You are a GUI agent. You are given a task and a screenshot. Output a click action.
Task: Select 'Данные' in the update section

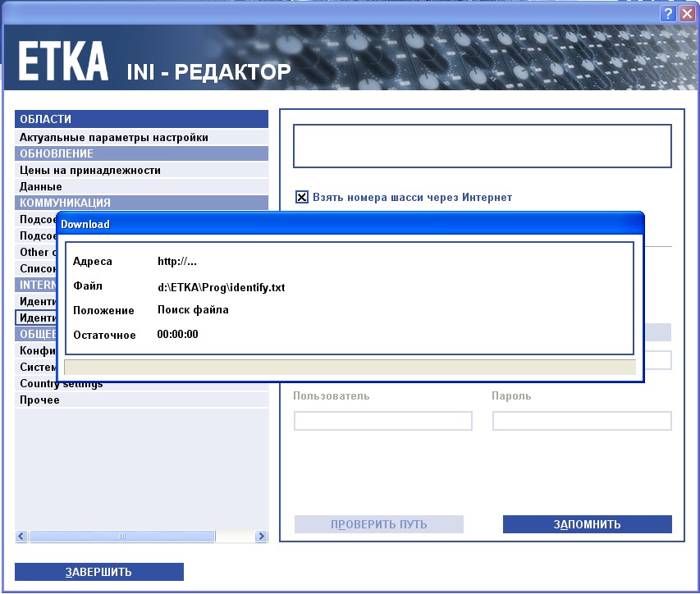pos(41,186)
